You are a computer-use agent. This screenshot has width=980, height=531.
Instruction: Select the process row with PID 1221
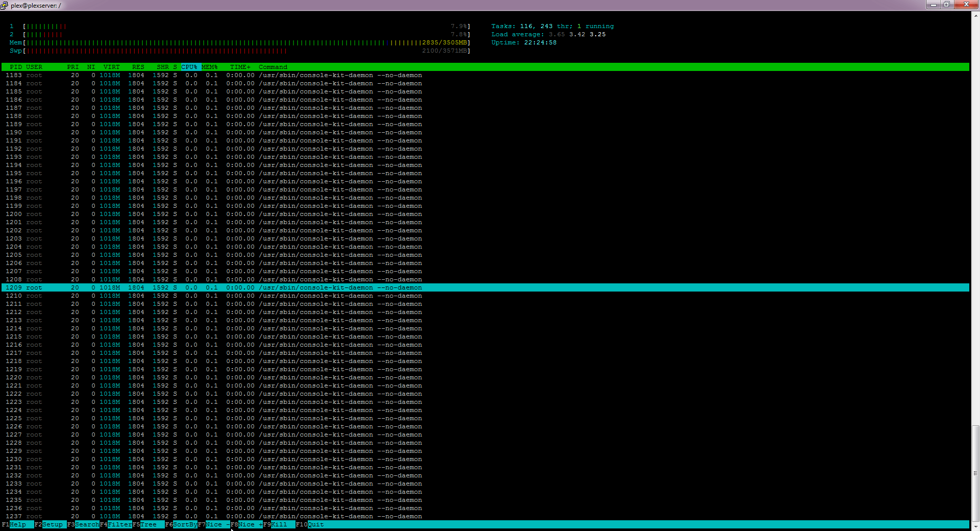click(485, 386)
